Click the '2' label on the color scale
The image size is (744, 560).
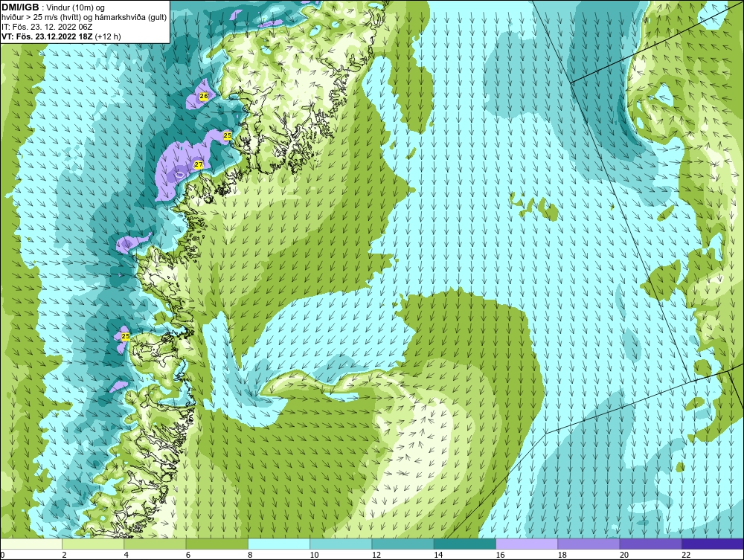[x=64, y=556]
